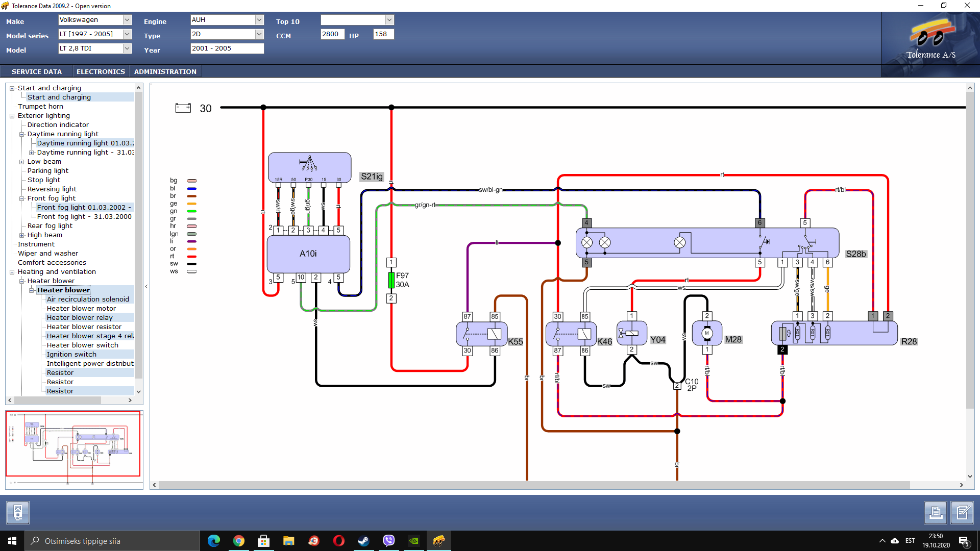Open the ADMINISTRATION tab

165,71
